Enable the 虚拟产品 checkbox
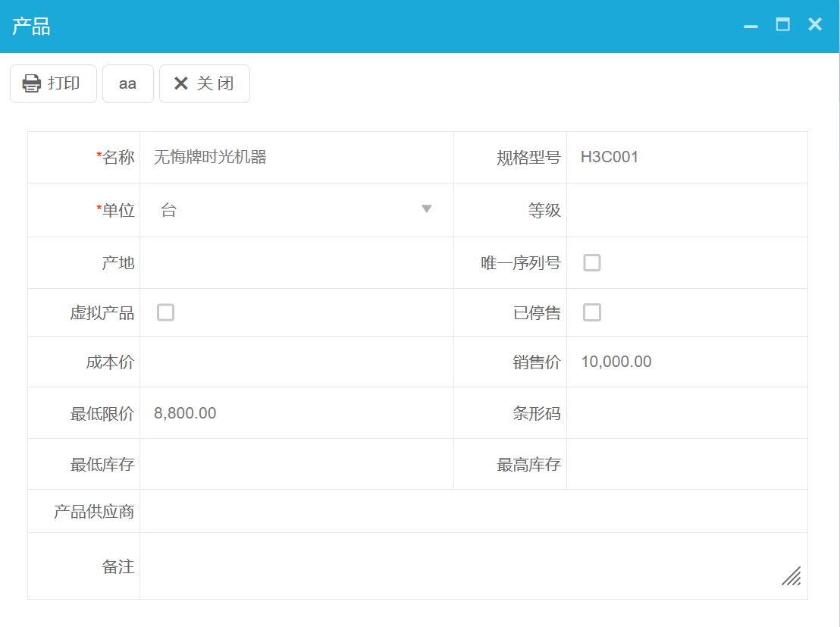The height and width of the screenshot is (627, 840). click(165, 312)
